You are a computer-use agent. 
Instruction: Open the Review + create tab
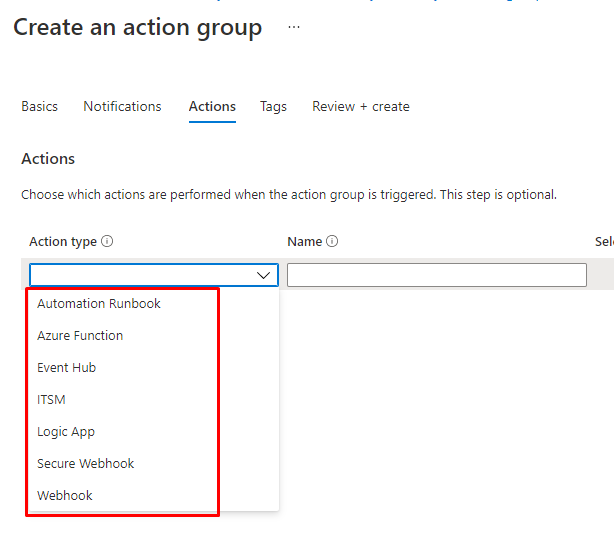point(360,106)
